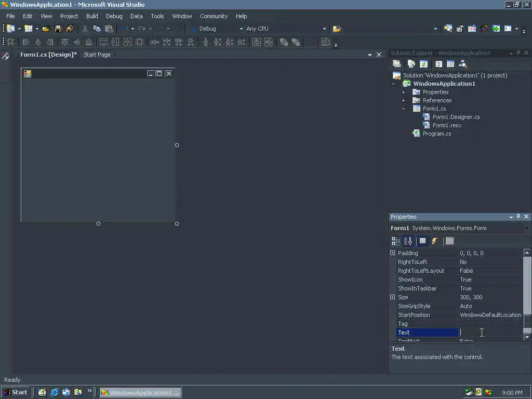This screenshot has height=399, width=532.
Task: Select the StartPosition property row
Action: tap(459, 315)
